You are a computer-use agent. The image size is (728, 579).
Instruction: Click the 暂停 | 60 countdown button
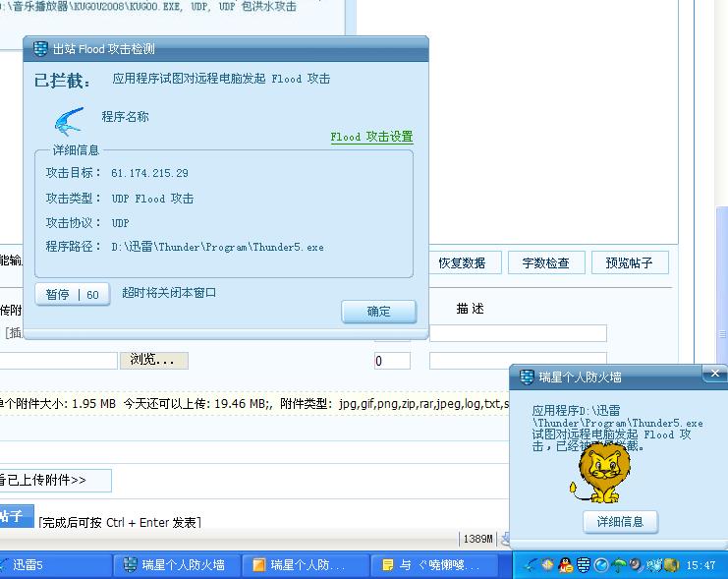point(72,294)
